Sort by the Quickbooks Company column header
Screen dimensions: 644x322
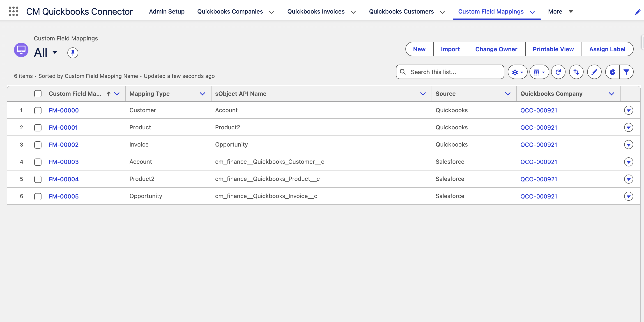(551, 94)
